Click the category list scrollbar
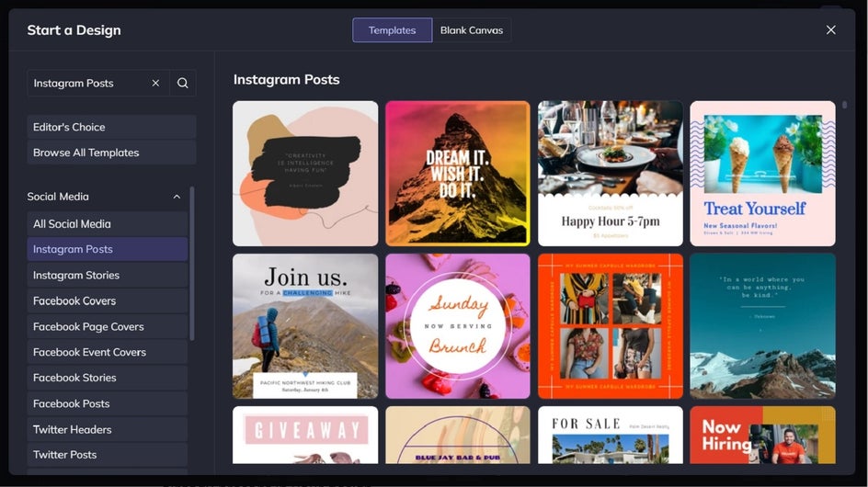The image size is (868, 487). pos(192,264)
